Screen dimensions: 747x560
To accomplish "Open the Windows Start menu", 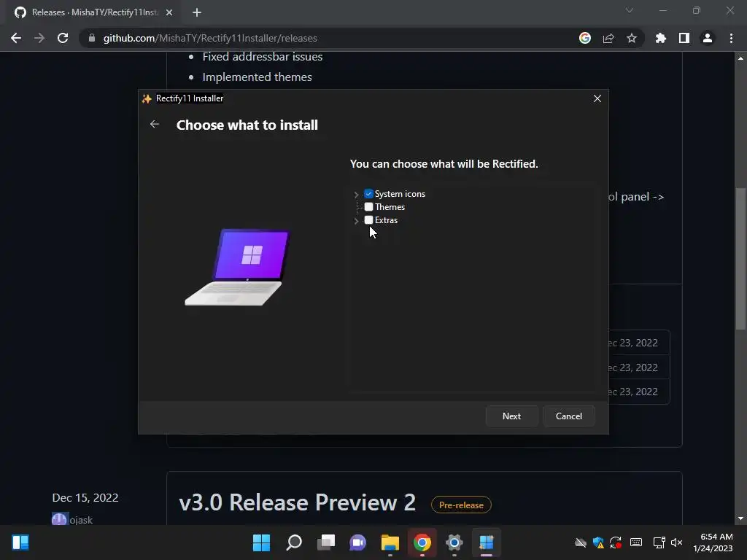I will click(x=261, y=542).
